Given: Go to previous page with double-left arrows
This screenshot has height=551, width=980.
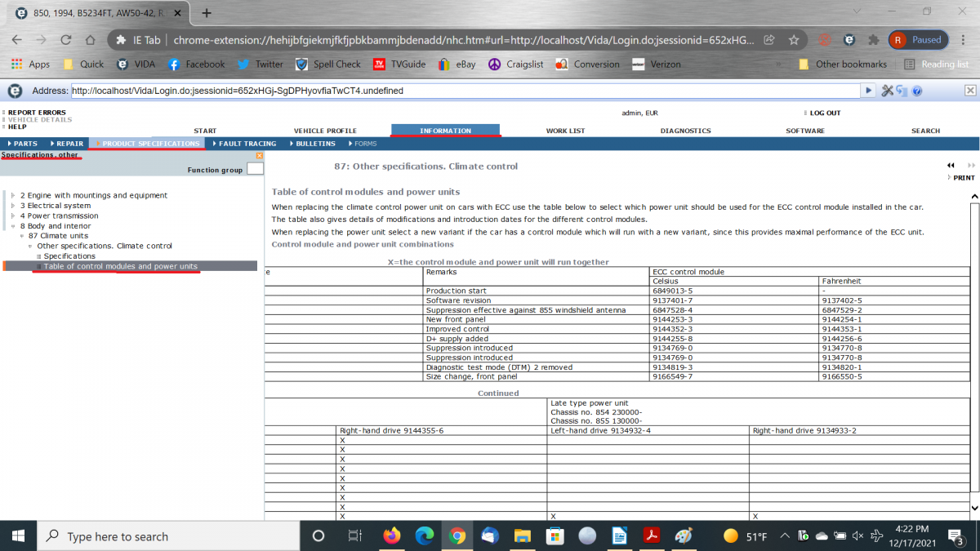Looking at the screenshot, I should click(x=951, y=166).
